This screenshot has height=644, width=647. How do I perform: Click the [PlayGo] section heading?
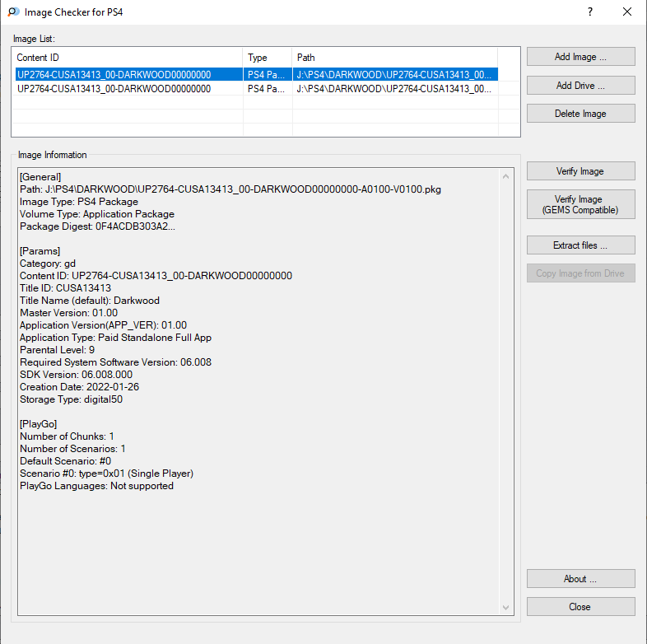39,424
